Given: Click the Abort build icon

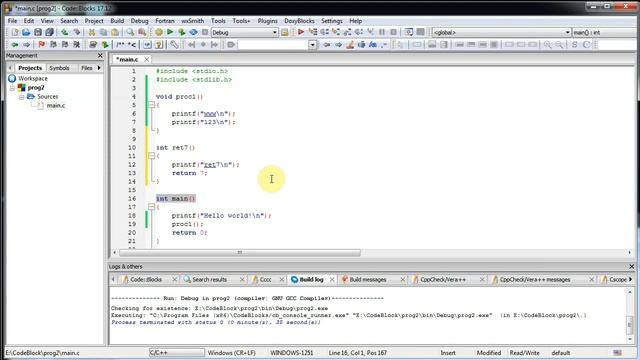Looking at the screenshot, I should click(205, 32).
